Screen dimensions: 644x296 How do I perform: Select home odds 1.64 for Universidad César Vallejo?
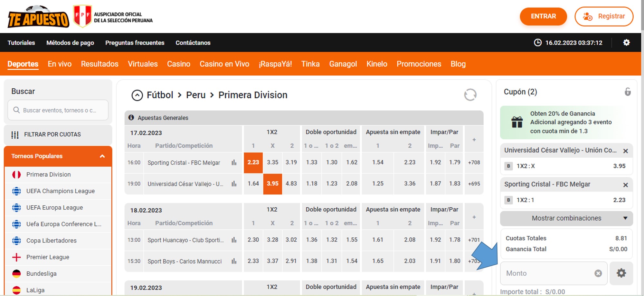253,184
